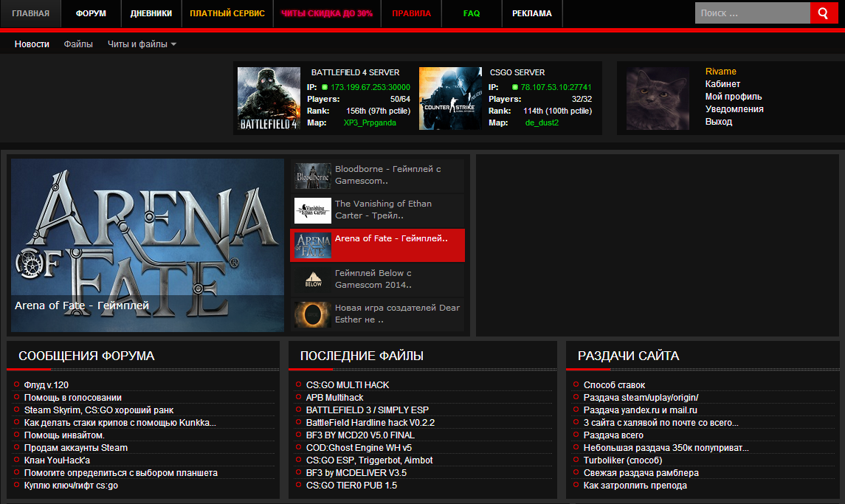Open giveaway Раздача steam/uplay/origin/
Screen dimensions: 845x504
pos(641,398)
